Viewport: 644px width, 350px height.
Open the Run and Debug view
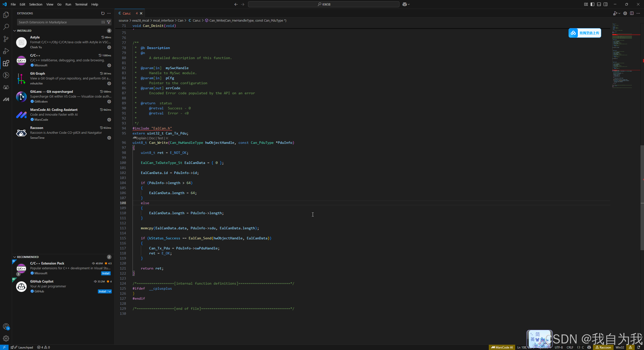coord(6,51)
